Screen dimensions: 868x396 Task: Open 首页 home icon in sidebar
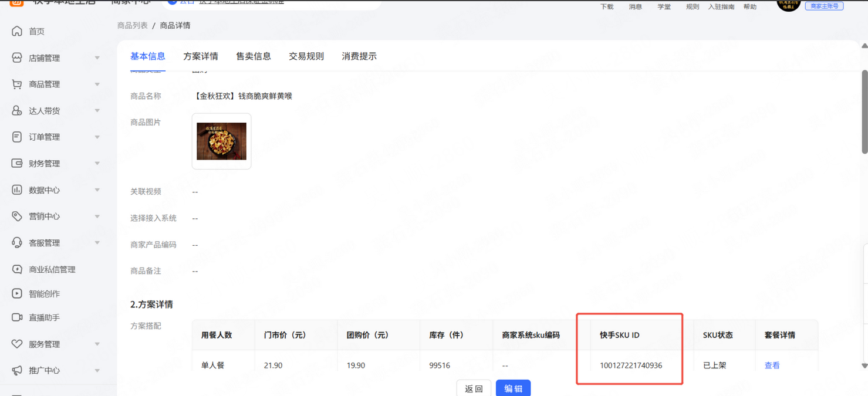[17, 31]
